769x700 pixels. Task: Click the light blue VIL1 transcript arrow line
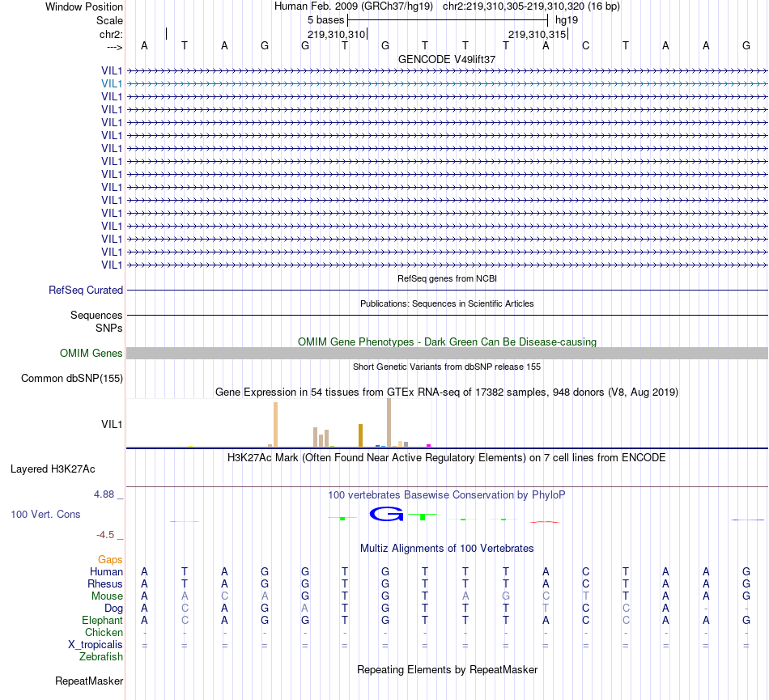click(x=448, y=84)
